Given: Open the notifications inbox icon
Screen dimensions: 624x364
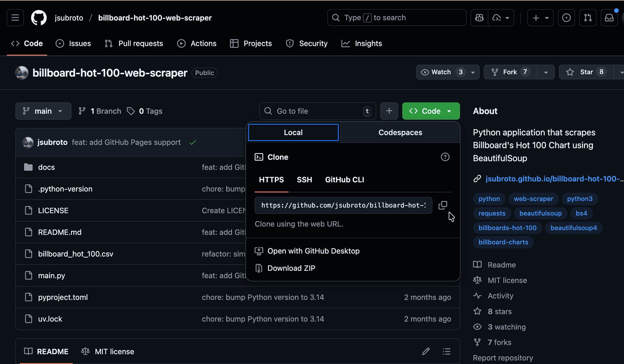Looking at the screenshot, I should coord(609,18).
